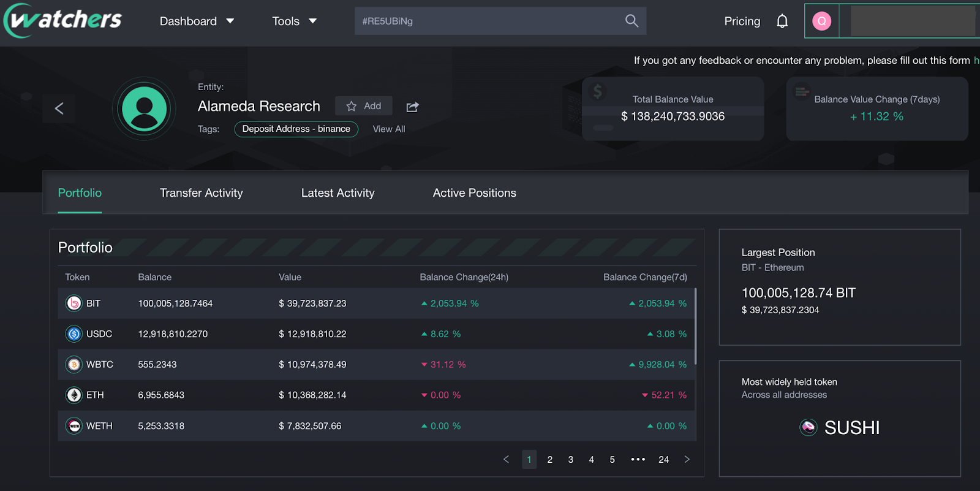Go to next portfolio page arrow
This screenshot has width=980, height=491.
pos(687,459)
